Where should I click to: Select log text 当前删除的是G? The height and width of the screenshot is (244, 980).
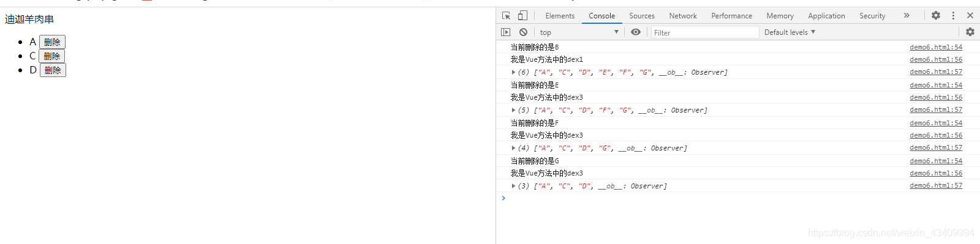535,161
